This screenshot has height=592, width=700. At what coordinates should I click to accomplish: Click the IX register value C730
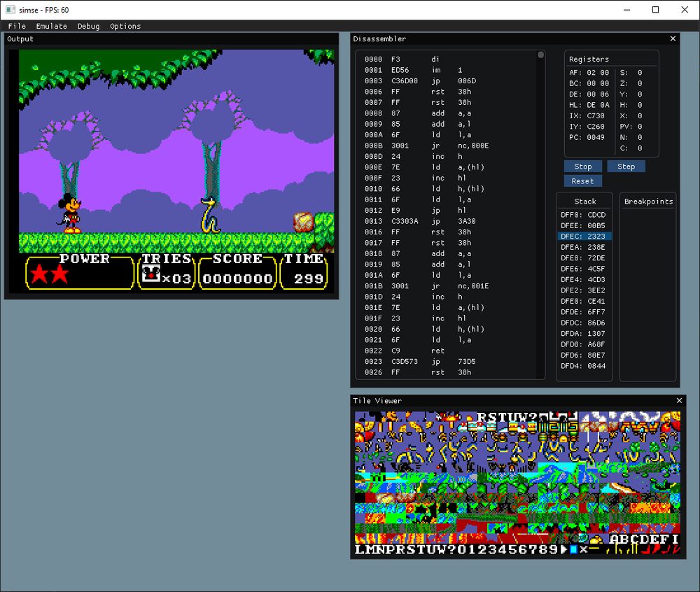[596, 115]
